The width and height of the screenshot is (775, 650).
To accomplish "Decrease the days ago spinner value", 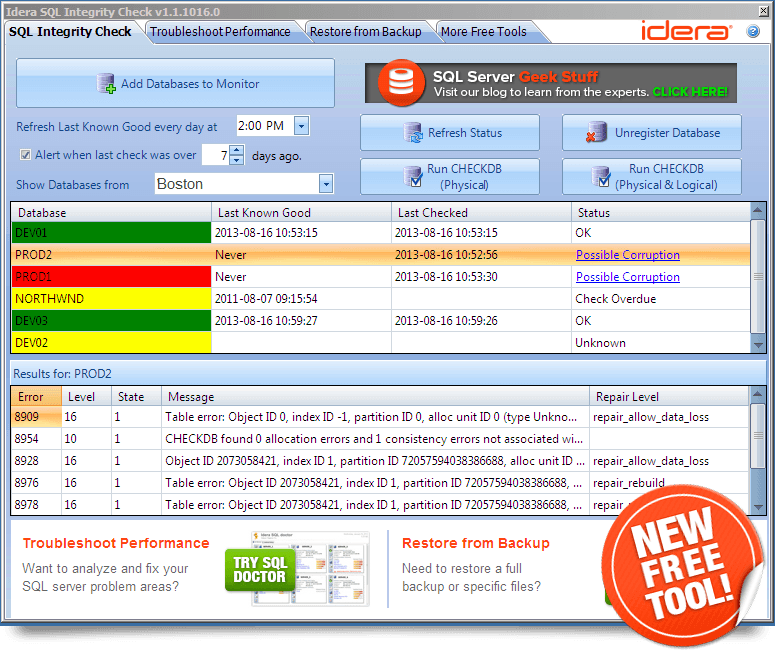I will [236, 160].
